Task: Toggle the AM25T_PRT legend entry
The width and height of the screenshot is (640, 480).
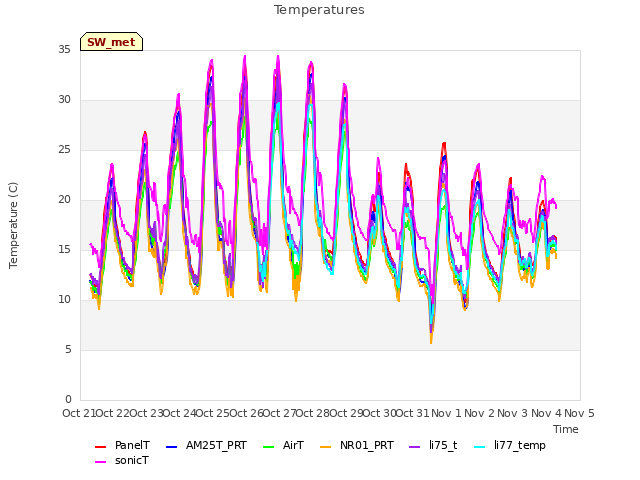Action: point(206,445)
